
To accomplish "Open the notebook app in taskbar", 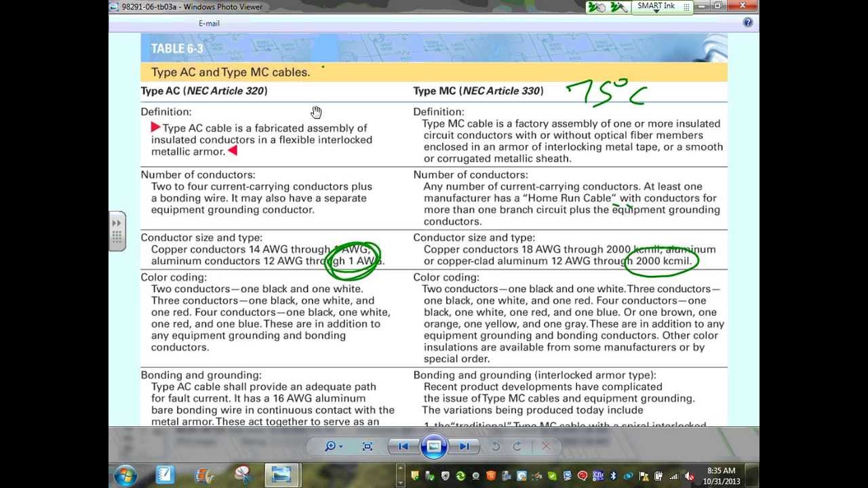I will [x=165, y=475].
